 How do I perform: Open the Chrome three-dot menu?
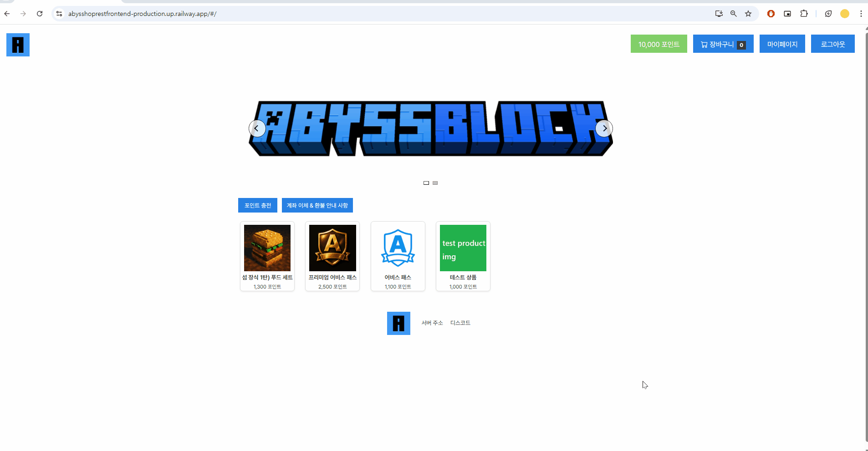point(861,14)
